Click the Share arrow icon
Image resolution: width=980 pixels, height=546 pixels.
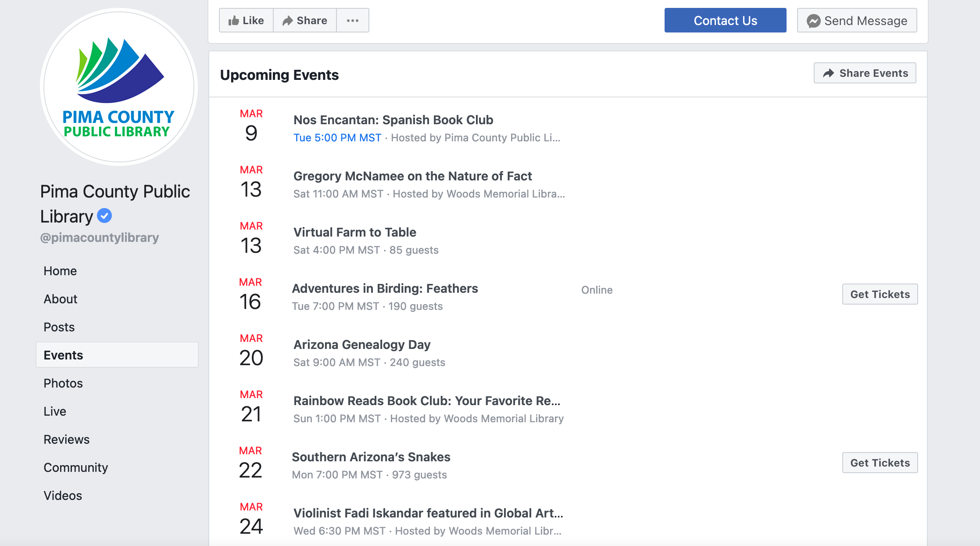[x=288, y=20]
